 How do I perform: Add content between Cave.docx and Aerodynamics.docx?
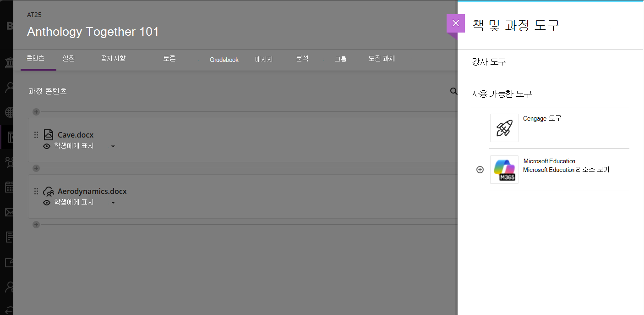click(x=36, y=168)
